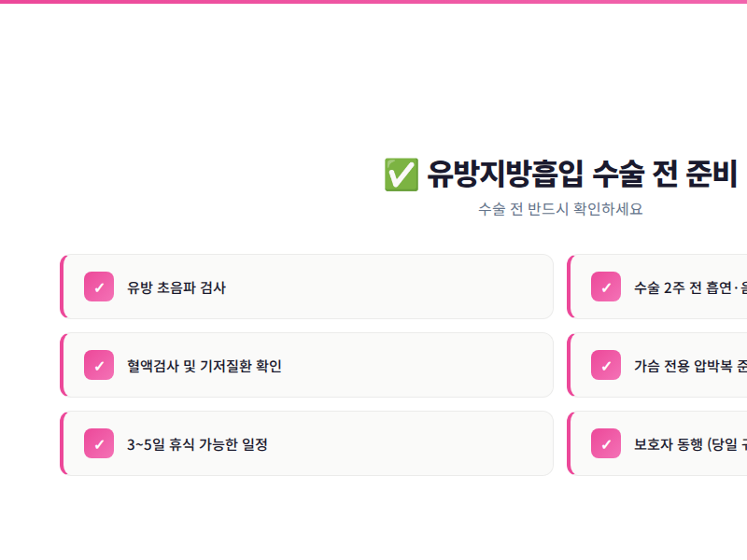Toggle the 유방 초음파 검사 checkbox
The image size is (747, 560).
coord(99,287)
